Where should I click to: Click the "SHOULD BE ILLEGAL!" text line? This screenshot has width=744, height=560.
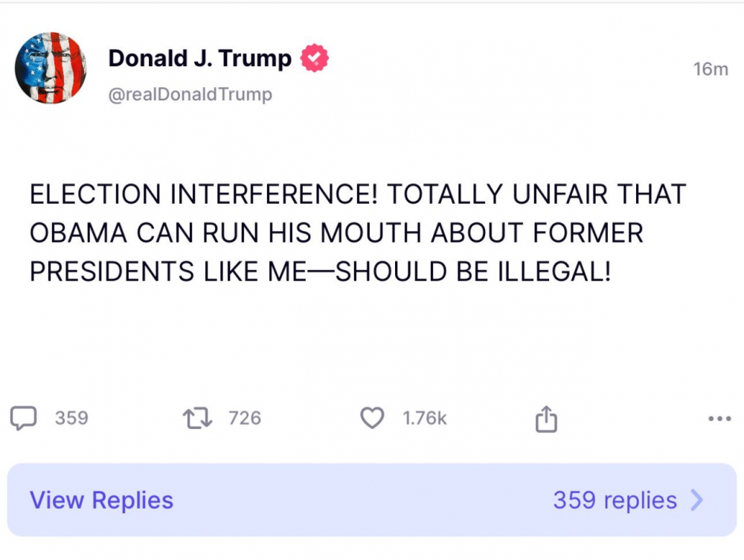tap(473, 271)
